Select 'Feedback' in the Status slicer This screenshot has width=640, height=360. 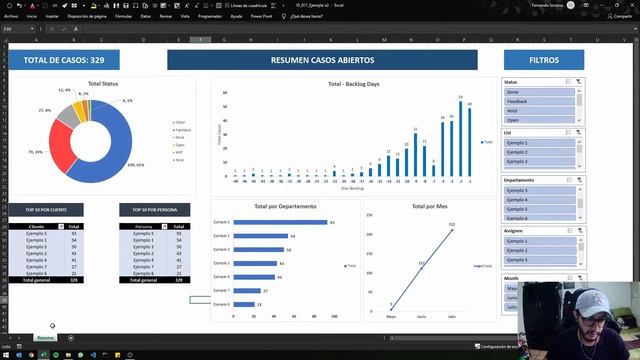(x=539, y=102)
